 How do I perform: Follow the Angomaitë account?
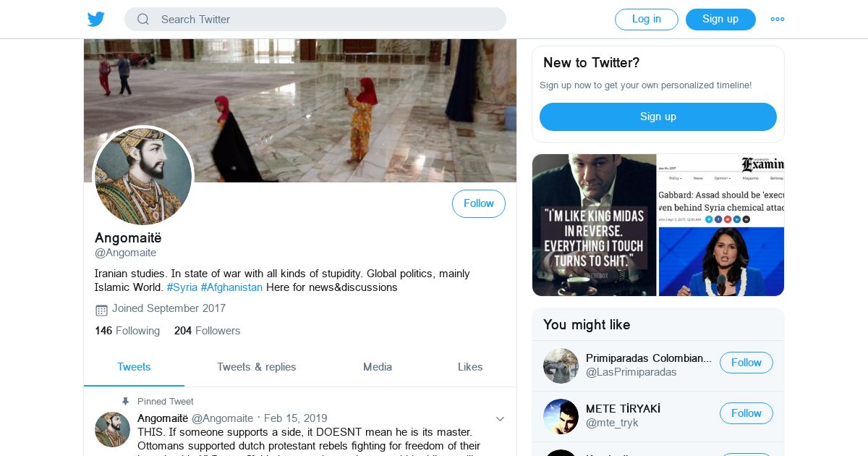pyautogui.click(x=479, y=203)
